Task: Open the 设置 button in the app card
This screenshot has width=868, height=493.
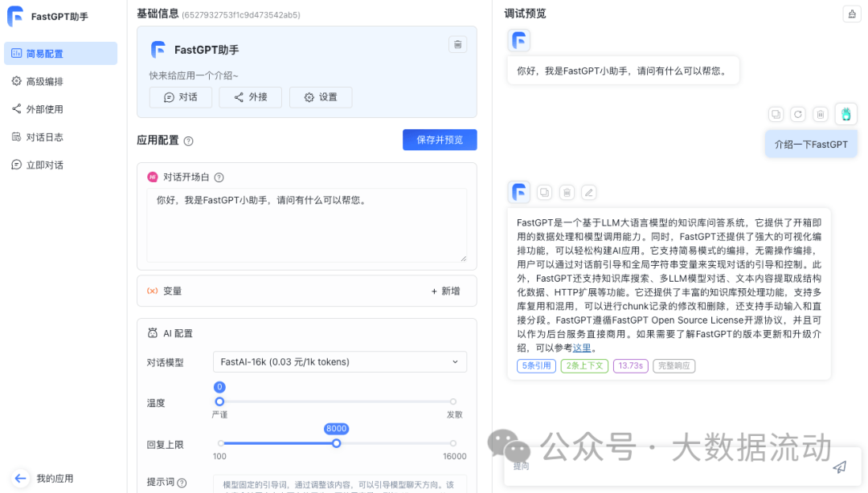Action: (321, 97)
